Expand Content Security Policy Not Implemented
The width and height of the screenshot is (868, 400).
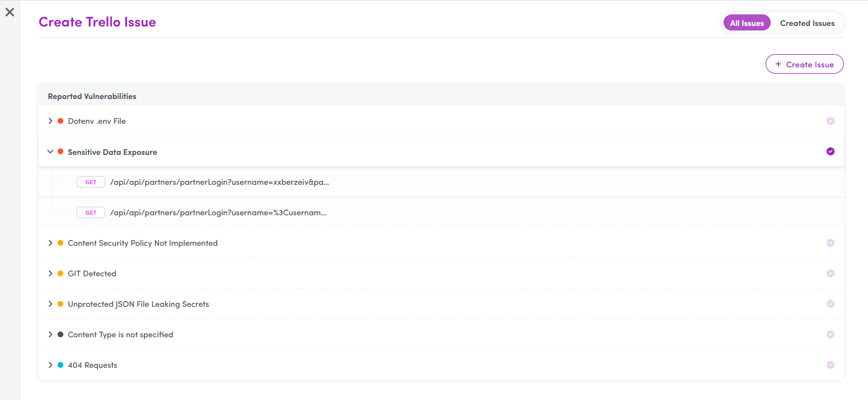pos(51,243)
